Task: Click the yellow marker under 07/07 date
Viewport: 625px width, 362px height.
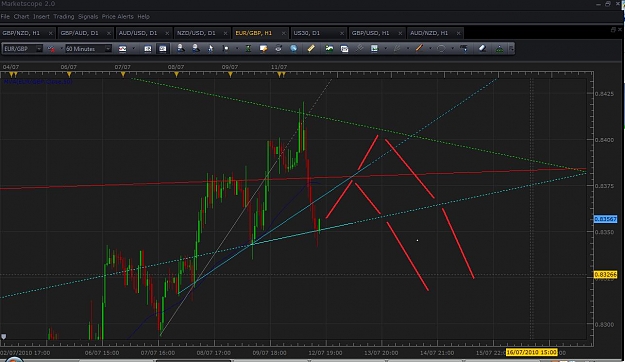Action: pos(123,75)
